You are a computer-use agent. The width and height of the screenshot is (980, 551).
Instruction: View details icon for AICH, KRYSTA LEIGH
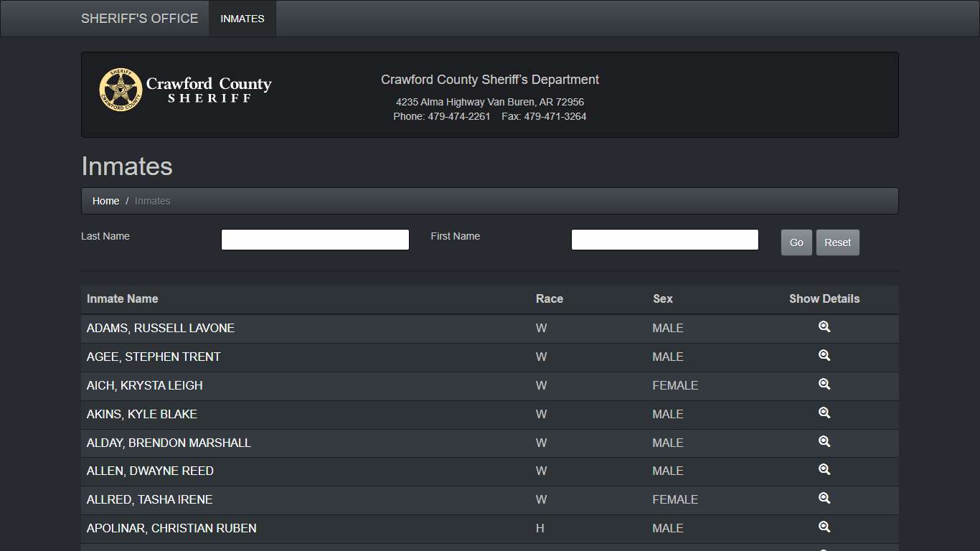[824, 385]
